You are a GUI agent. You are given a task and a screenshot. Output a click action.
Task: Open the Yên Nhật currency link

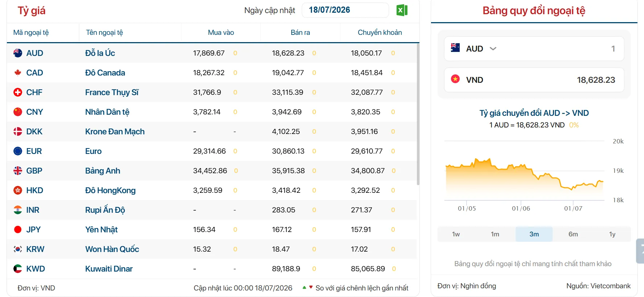tap(101, 229)
